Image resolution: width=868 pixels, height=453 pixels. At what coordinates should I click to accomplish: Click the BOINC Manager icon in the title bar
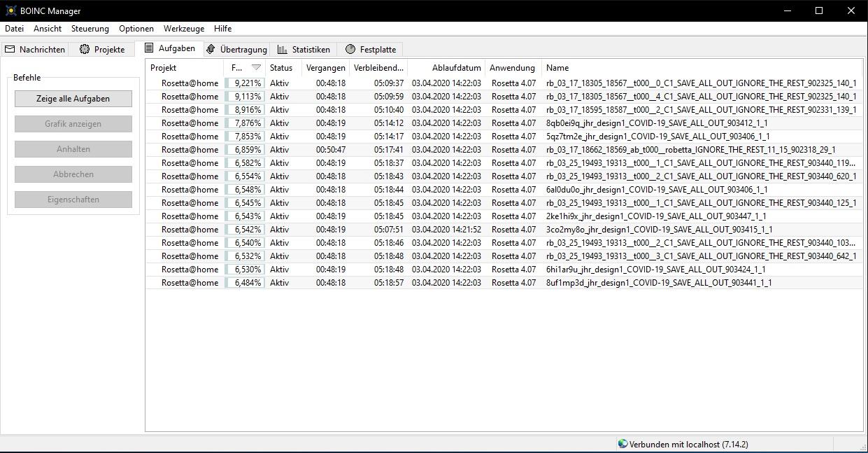click(10, 11)
